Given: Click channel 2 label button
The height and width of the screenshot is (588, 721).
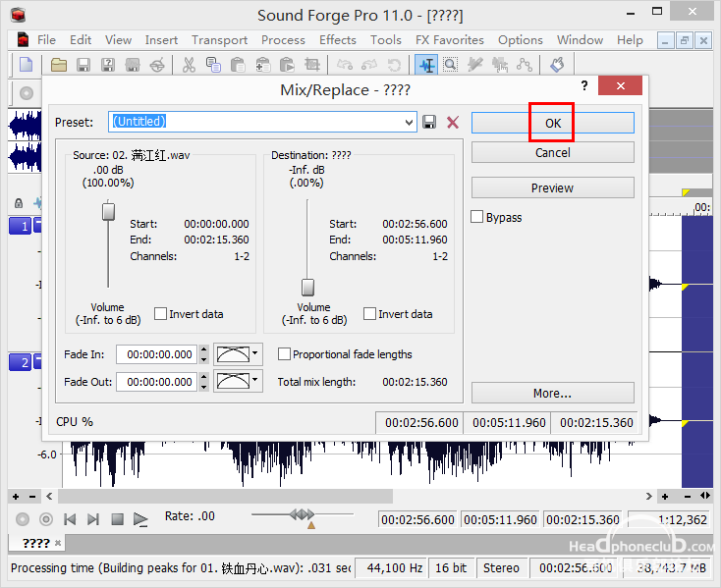Looking at the screenshot, I should (x=21, y=362).
